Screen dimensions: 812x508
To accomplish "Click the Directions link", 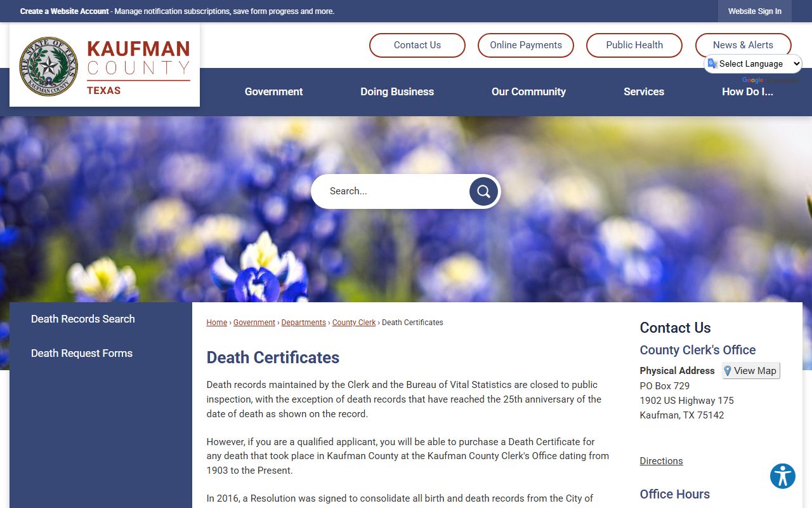I will point(661,461).
